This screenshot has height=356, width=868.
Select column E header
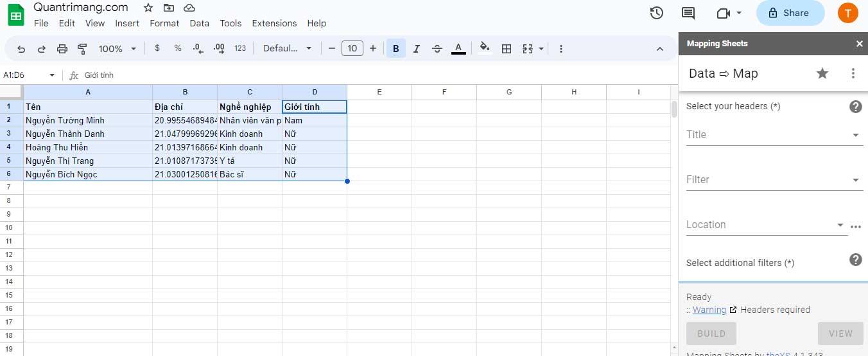pyautogui.click(x=379, y=92)
